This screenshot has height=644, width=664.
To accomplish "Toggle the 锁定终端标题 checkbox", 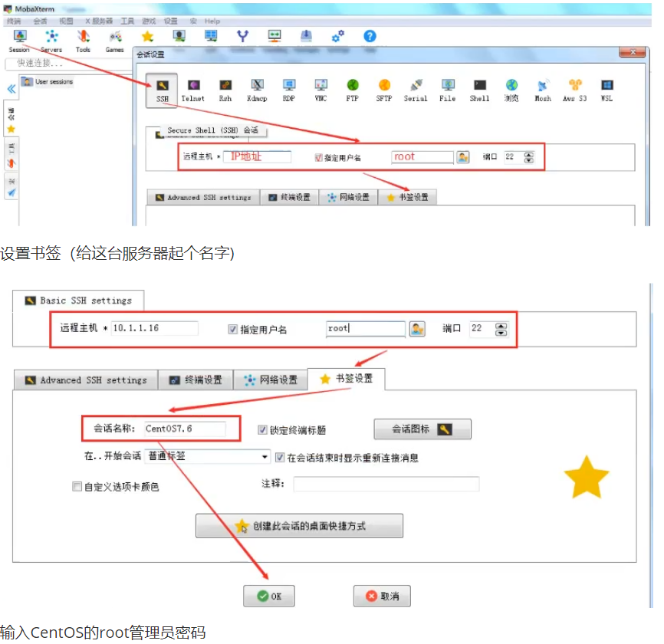I will click(x=262, y=430).
